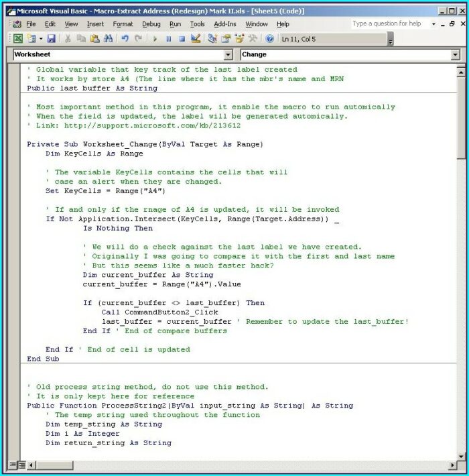This screenshot has width=469, height=476.
Task: Open the Tools menu
Action: [x=197, y=24]
